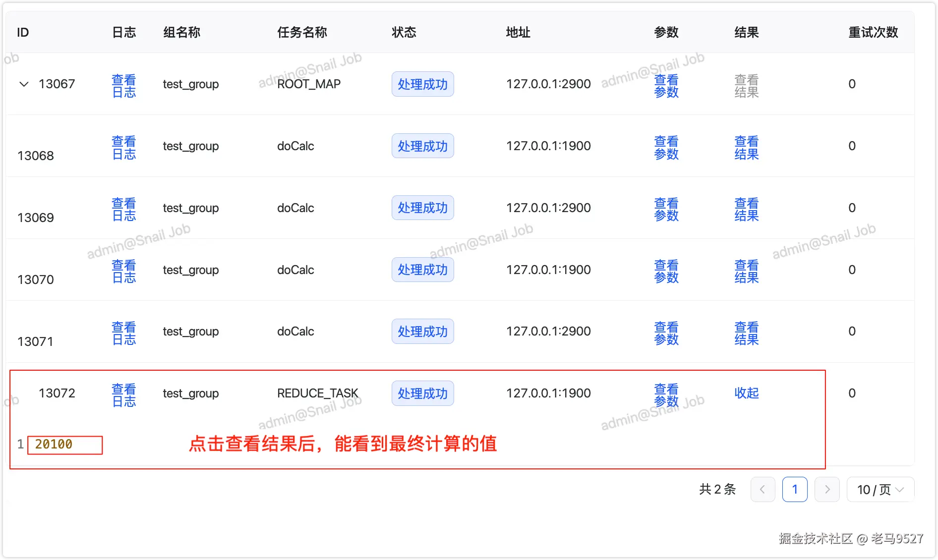This screenshot has width=938, height=560.
Task: Click test_group in row 13071
Action: tap(191, 331)
